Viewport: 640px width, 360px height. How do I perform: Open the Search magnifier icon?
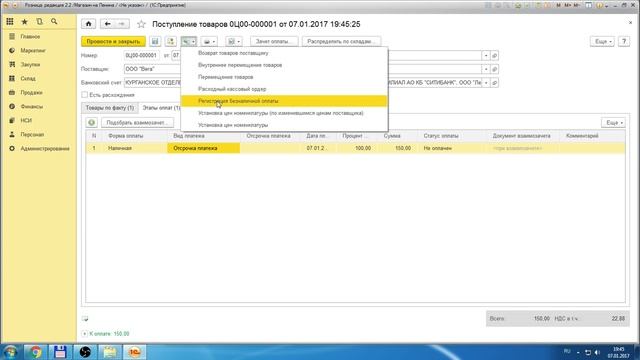tap(54, 22)
